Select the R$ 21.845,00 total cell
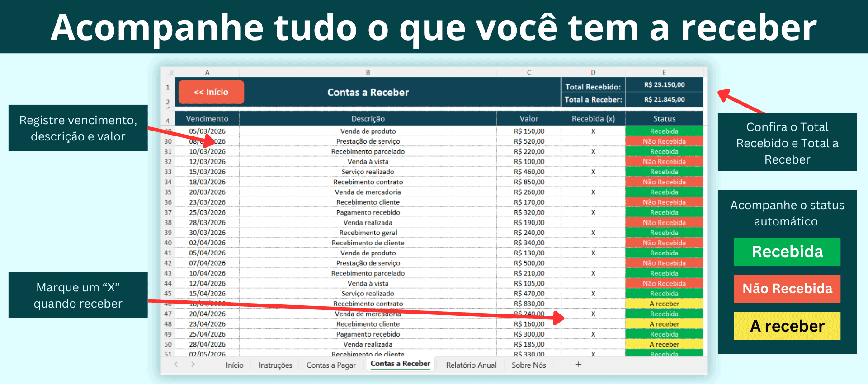 [x=664, y=99]
